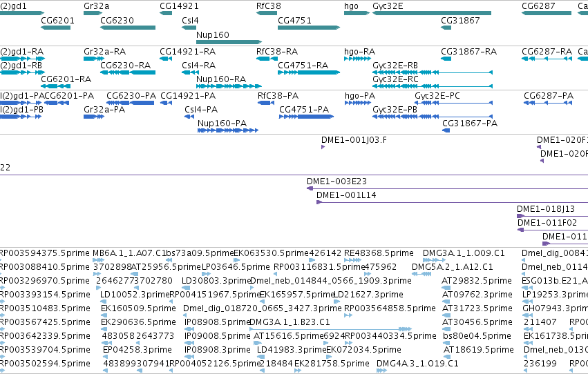Click the CG14921 gene feature
588x374 pixels.
(x=166, y=13)
